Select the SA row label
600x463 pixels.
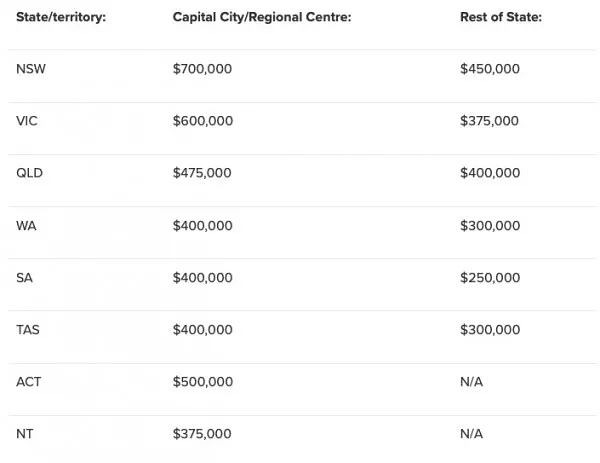(x=24, y=278)
